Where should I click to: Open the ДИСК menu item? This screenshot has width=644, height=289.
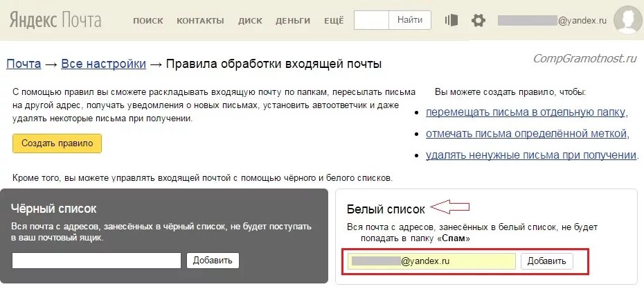250,21
